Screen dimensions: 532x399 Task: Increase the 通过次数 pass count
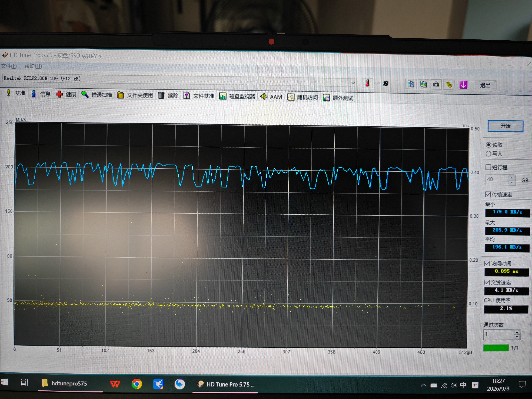click(517, 332)
